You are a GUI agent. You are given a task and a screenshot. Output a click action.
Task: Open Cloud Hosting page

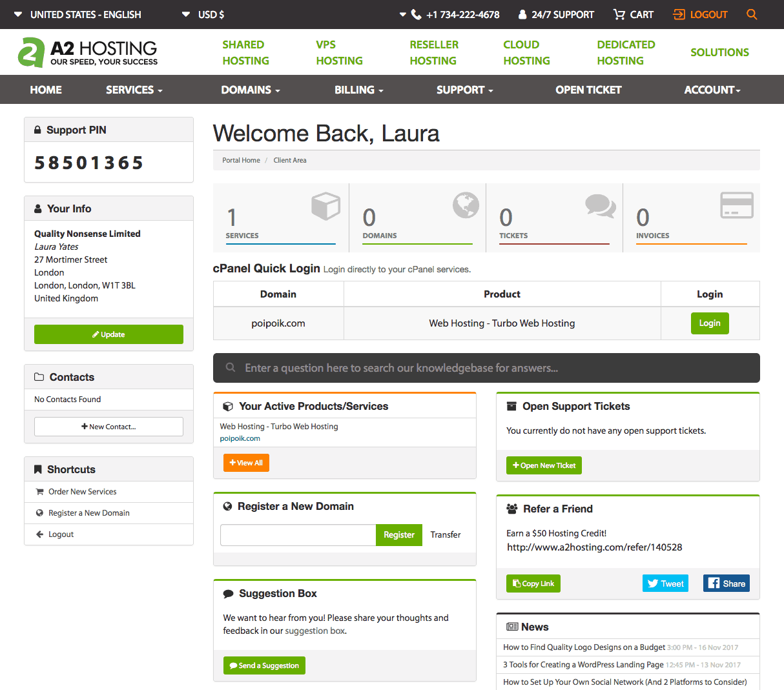[x=526, y=52]
